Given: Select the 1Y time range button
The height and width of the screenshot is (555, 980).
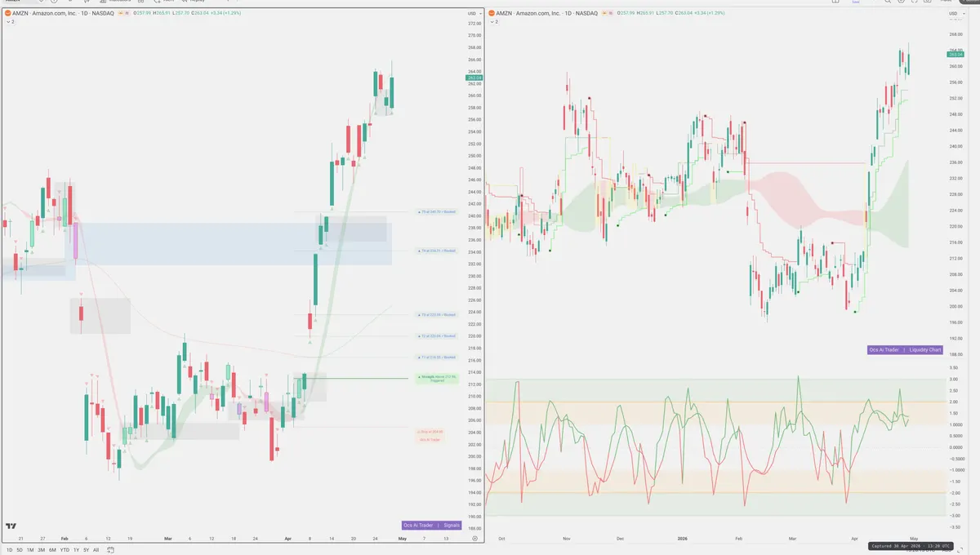Looking at the screenshot, I should pos(77,550).
